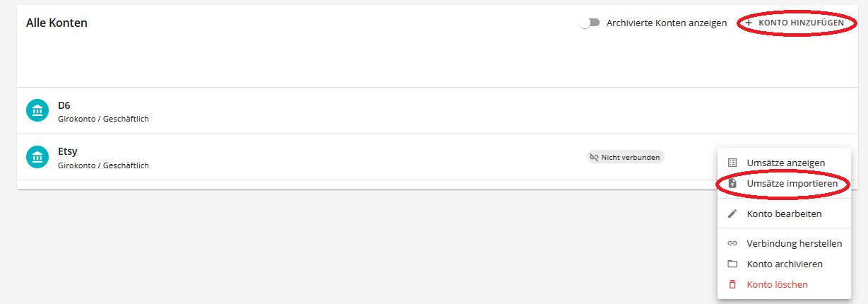The image size is (868, 304).
Task: Click the plus icon of Konto hinzufügen
Action: pyautogui.click(x=749, y=23)
